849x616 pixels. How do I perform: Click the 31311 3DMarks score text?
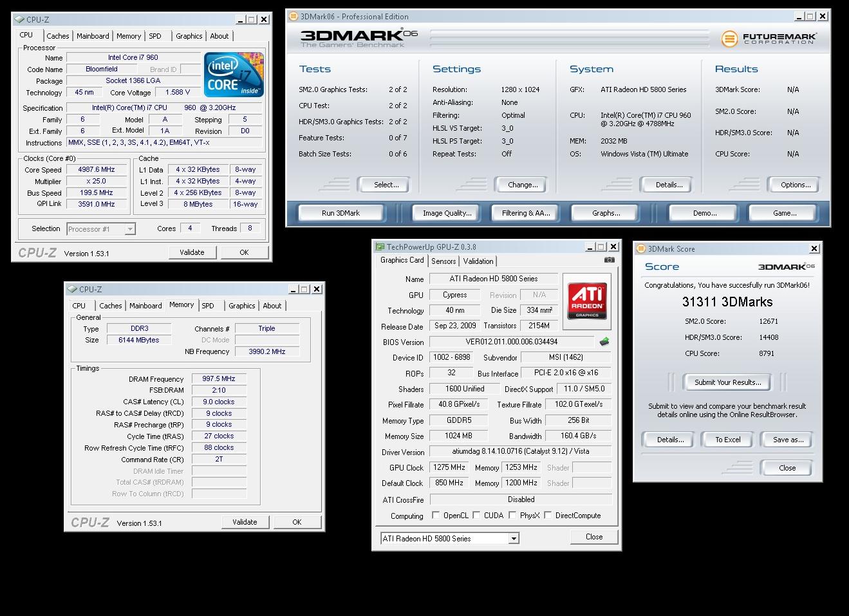727,302
